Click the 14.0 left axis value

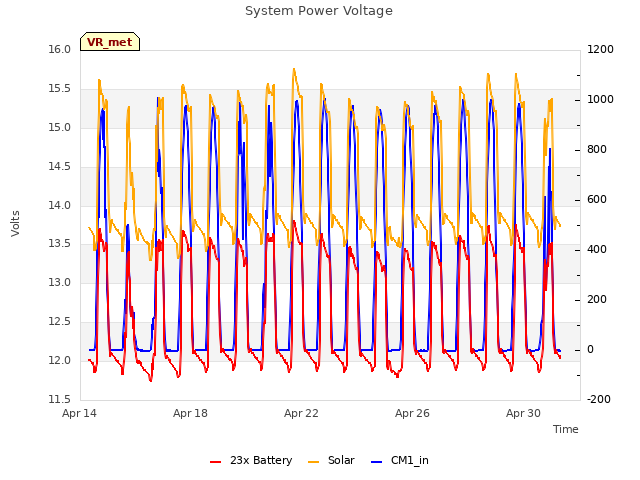(60, 205)
